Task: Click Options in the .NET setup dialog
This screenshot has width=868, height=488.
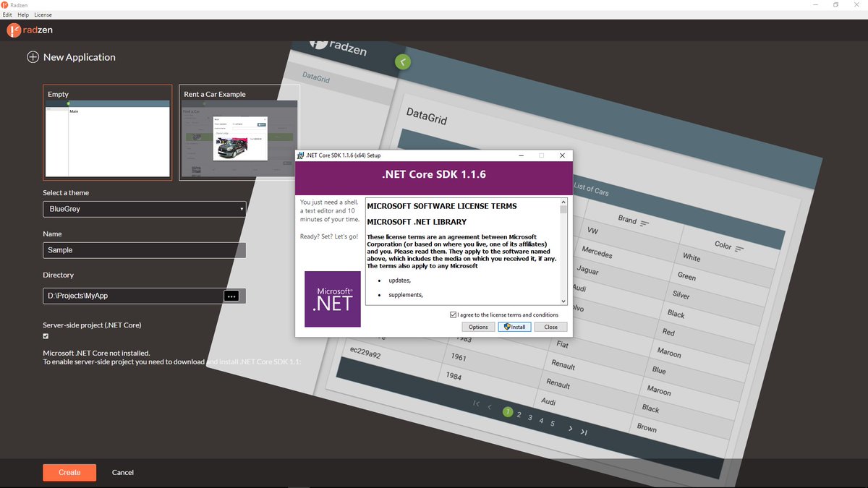Action: click(478, 327)
